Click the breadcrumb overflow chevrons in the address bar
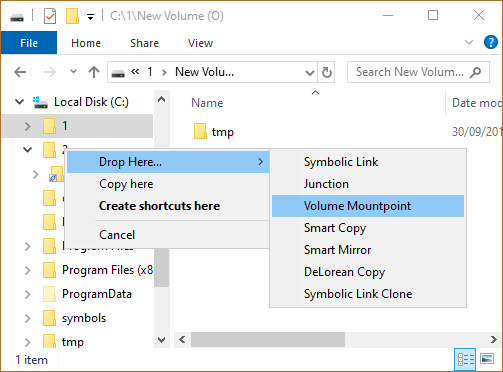This screenshot has height=372, width=503. click(x=135, y=71)
